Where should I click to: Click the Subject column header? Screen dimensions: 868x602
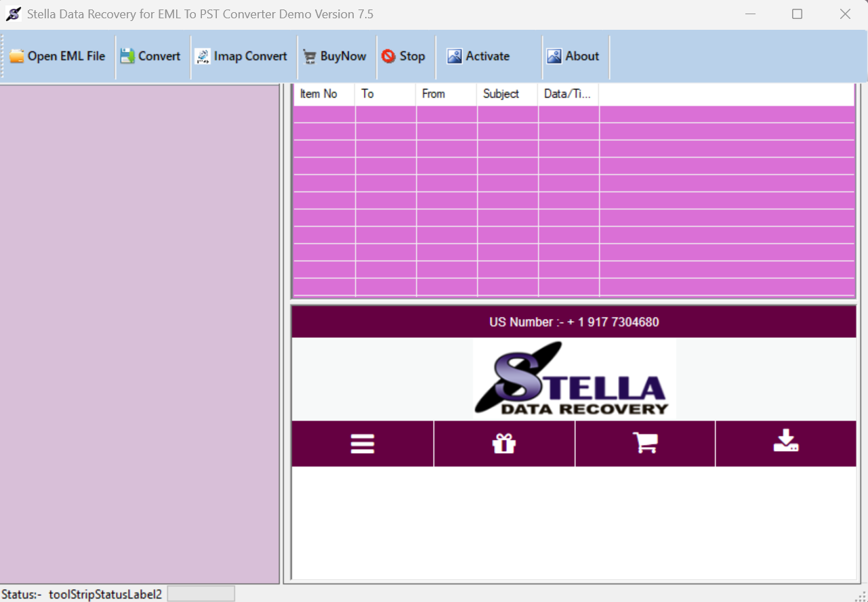click(x=508, y=94)
